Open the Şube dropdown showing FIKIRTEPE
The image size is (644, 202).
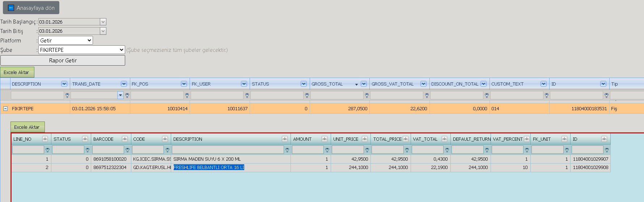point(82,50)
